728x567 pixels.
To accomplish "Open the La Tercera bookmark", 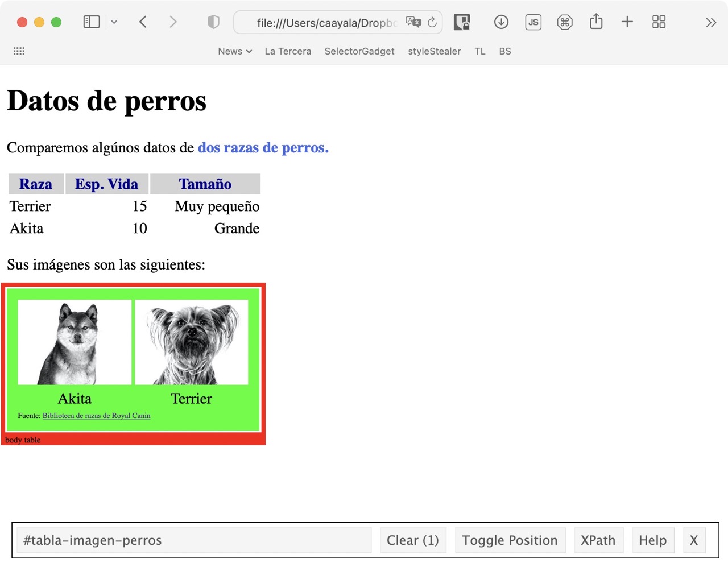I will click(288, 51).
